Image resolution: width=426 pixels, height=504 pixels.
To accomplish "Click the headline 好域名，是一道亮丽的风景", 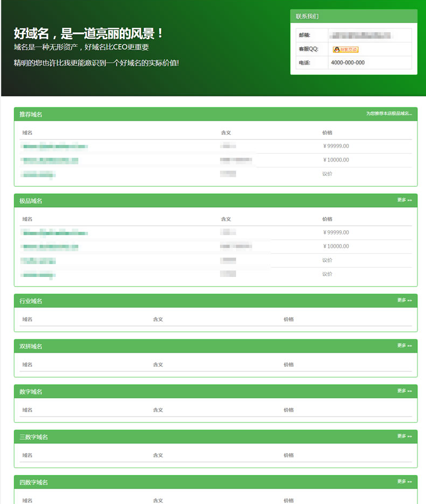I will point(89,34).
